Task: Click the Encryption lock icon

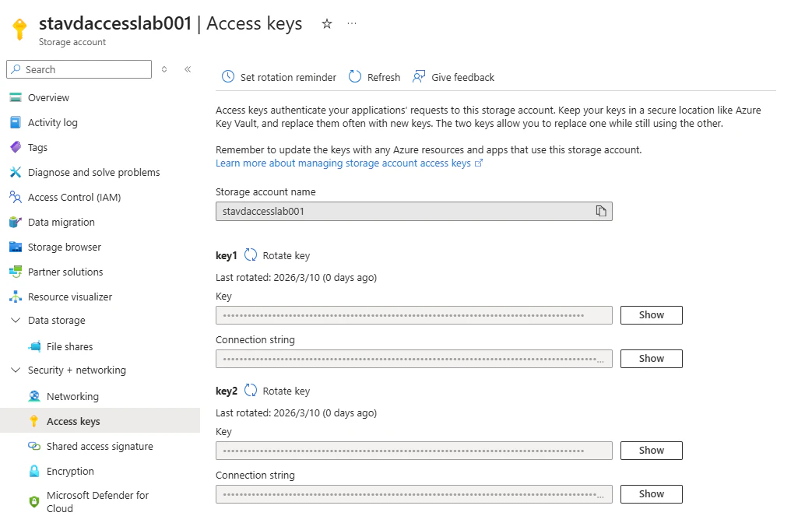Action: pyautogui.click(x=34, y=471)
